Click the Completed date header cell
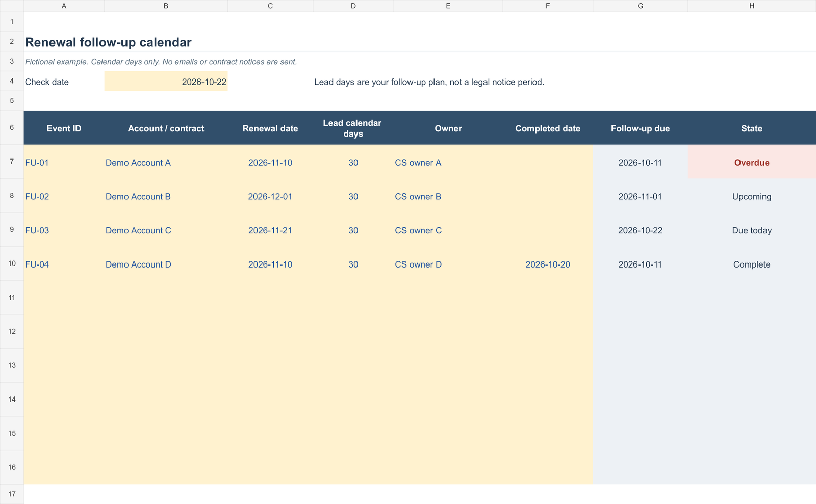This screenshot has width=816, height=504. (548, 128)
